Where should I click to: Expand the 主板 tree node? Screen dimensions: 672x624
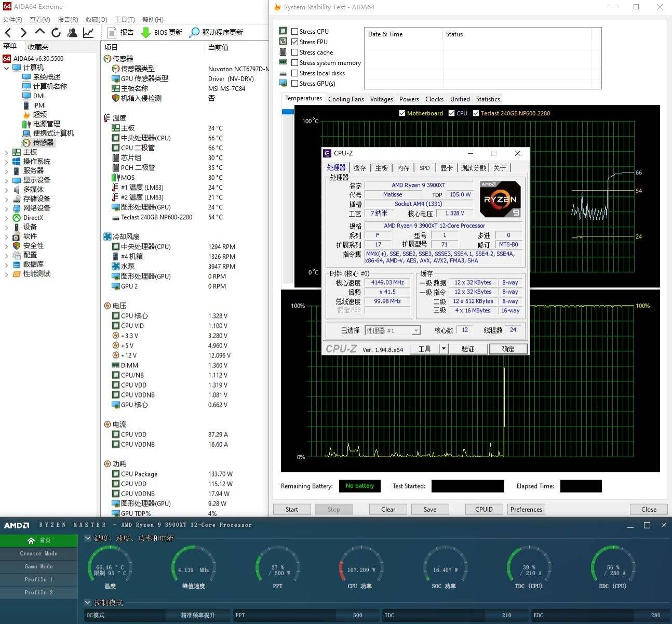6,152
